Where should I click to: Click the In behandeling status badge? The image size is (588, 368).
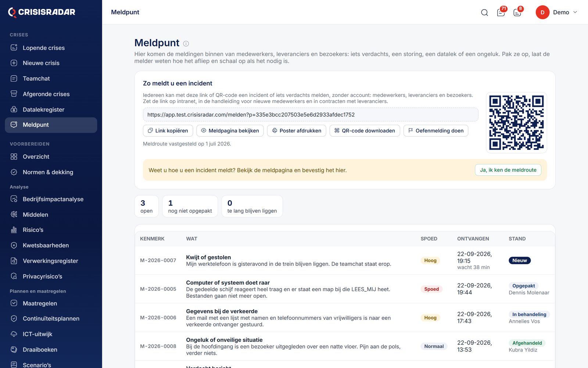529,315
